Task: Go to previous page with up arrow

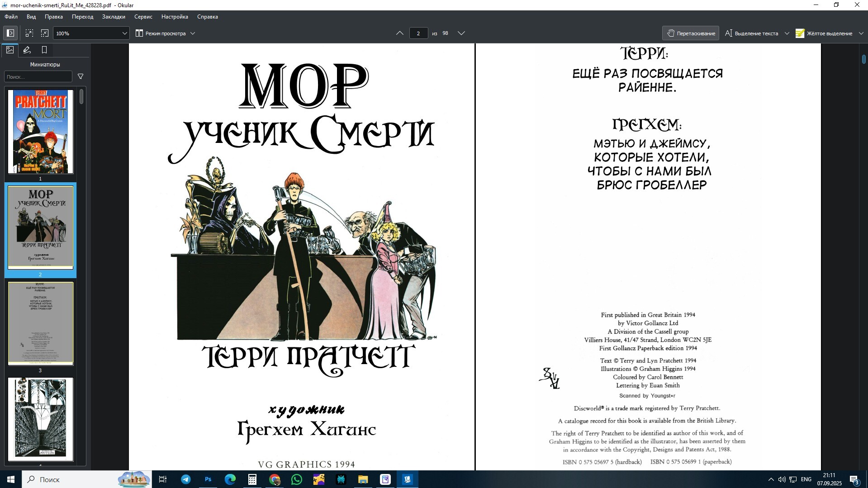Action: tap(400, 33)
